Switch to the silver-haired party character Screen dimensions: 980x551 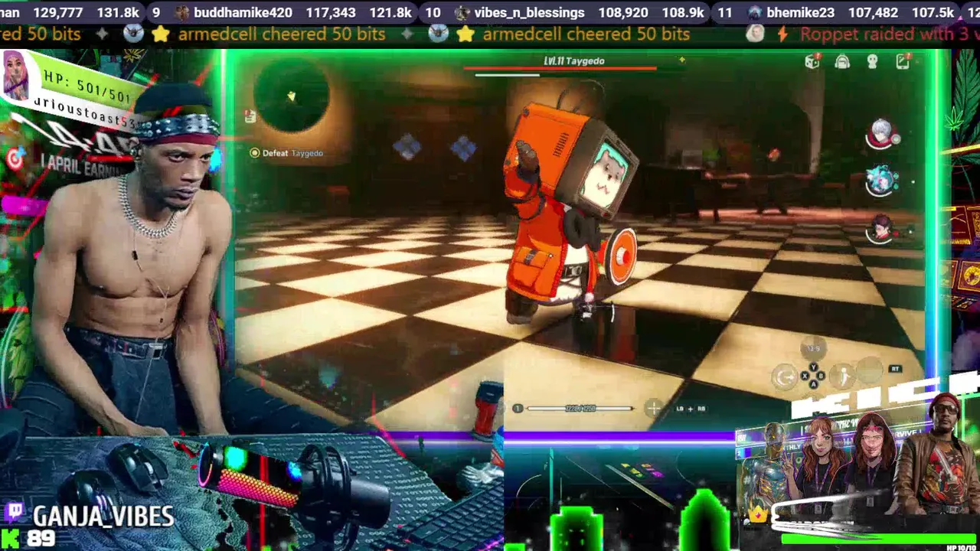pos(883,134)
